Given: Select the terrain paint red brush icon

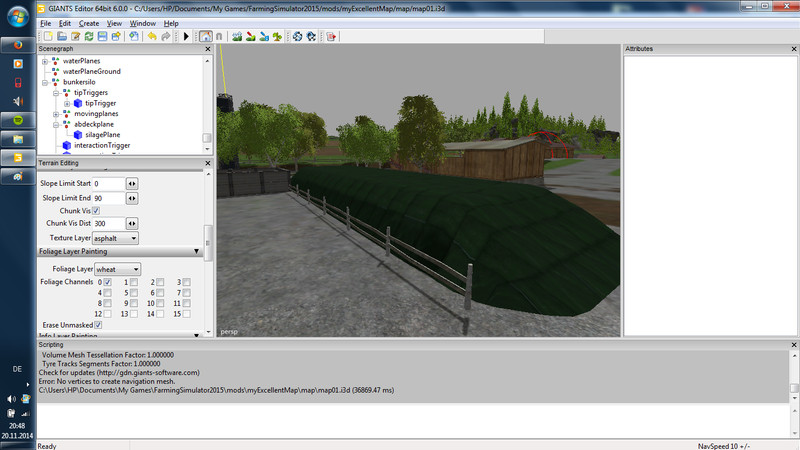Looking at the screenshot, I should (x=251, y=36).
